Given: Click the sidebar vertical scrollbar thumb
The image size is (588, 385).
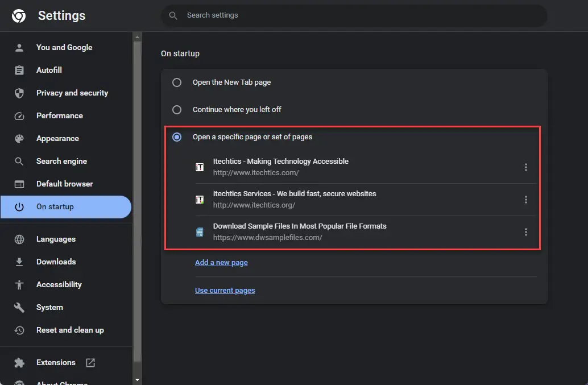Looking at the screenshot, I should point(137,202).
